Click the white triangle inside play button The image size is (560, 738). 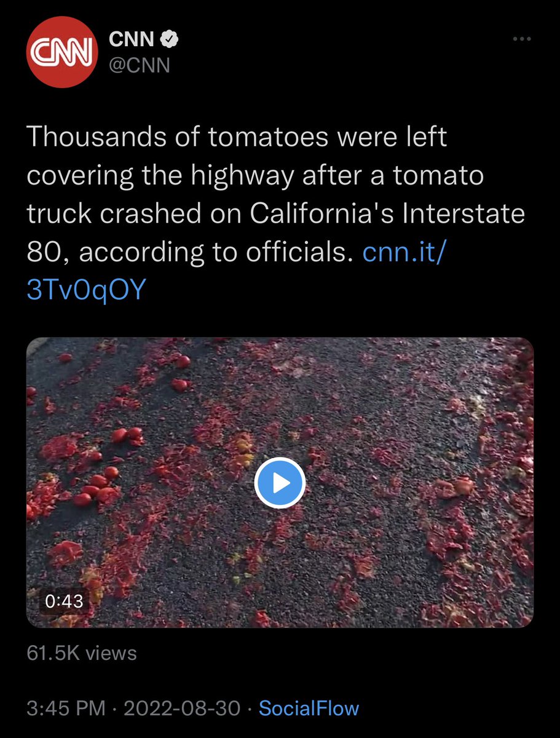pyautogui.click(x=282, y=483)
